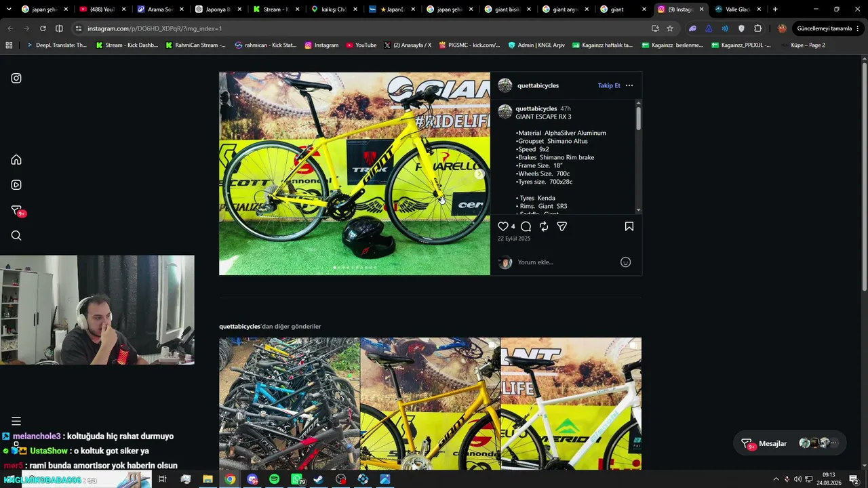Open the YouTube bookmark in bookmarks bar
Viewport: 868px width, 488px height.
361,45
